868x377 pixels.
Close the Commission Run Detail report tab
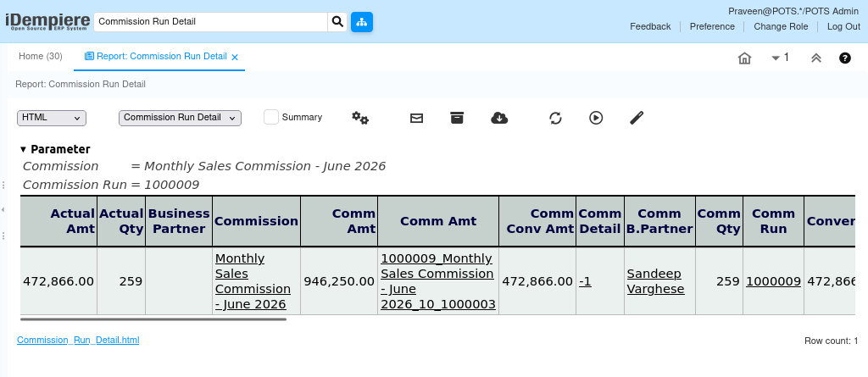pyautogui.click(x=235, y=57)
